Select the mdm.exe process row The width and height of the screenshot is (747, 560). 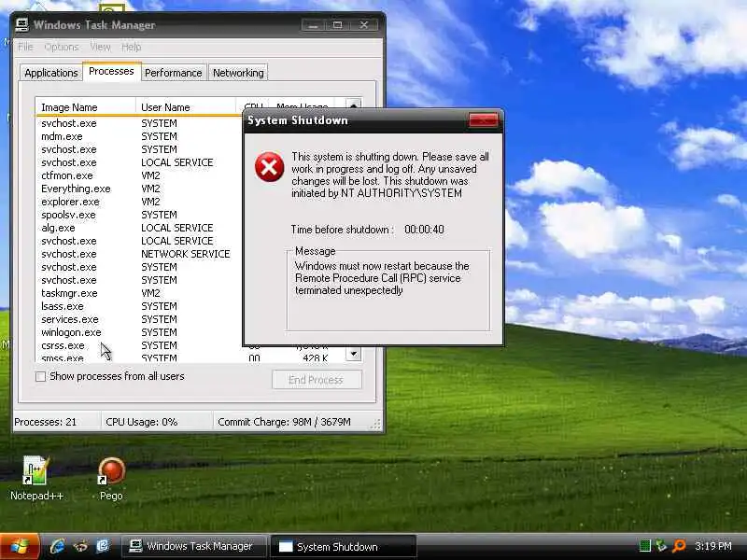(x=138, y=136)
